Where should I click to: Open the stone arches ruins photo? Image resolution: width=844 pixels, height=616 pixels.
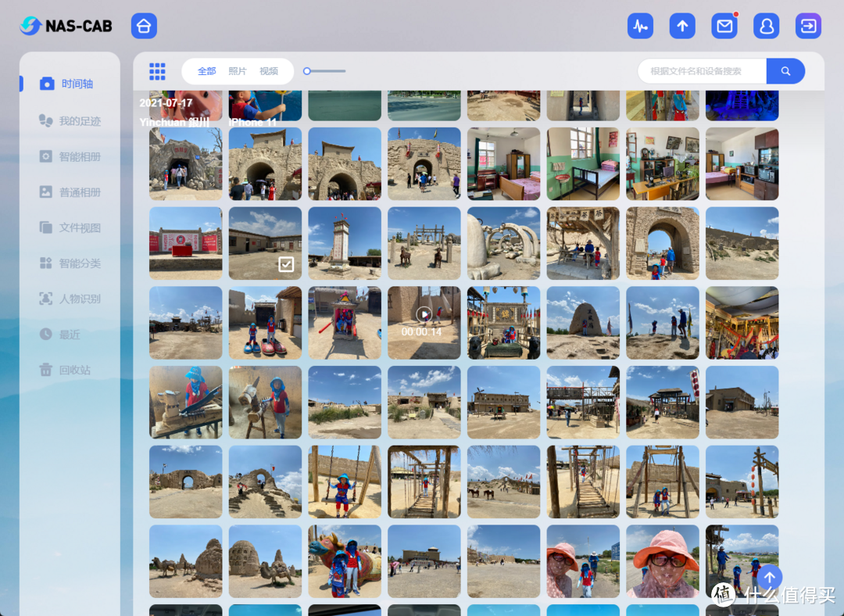coord(503,243)
